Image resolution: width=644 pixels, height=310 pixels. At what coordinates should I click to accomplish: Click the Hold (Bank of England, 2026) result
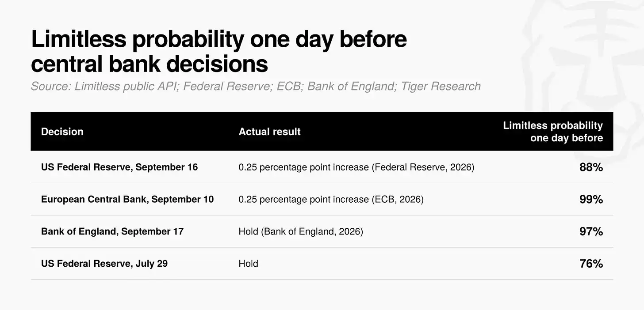(x=301, y=231)
